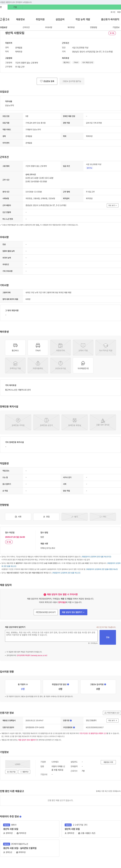
Task: Jump to the 복리후생 section tab
Action: pyautogui.click(x=71, y=27)
